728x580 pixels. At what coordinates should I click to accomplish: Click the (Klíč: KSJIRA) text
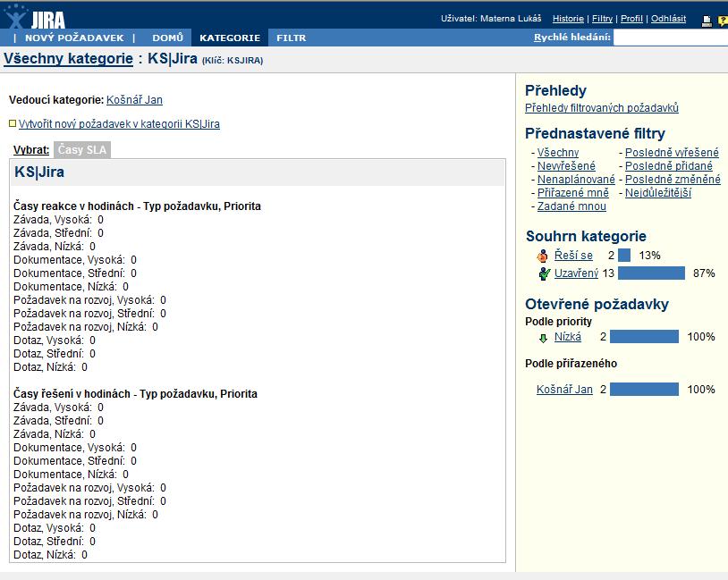point(233,61)
